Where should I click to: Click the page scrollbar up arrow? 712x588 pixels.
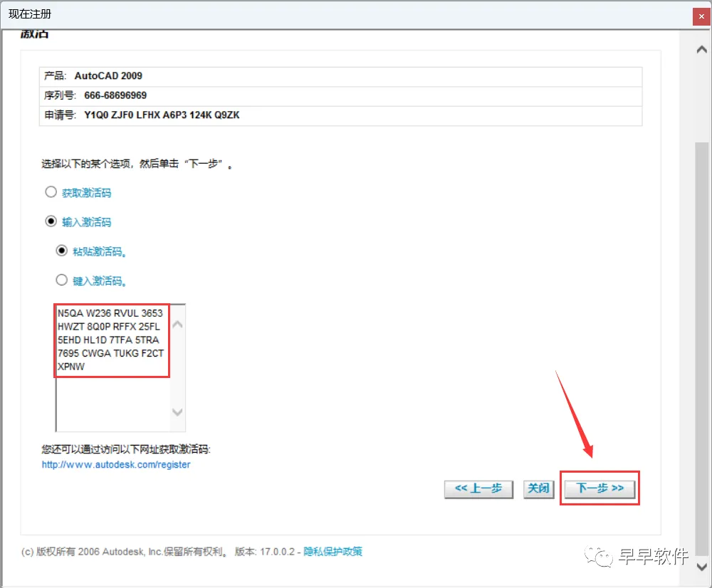pos(702,49)
